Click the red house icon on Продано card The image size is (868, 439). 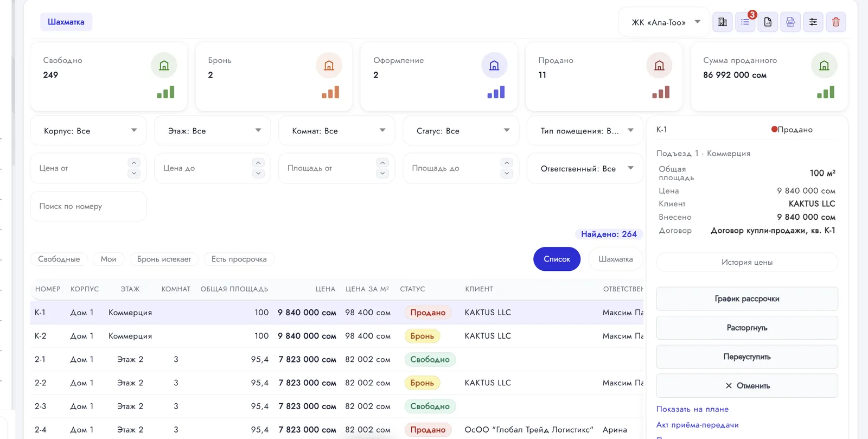(659, 66)
